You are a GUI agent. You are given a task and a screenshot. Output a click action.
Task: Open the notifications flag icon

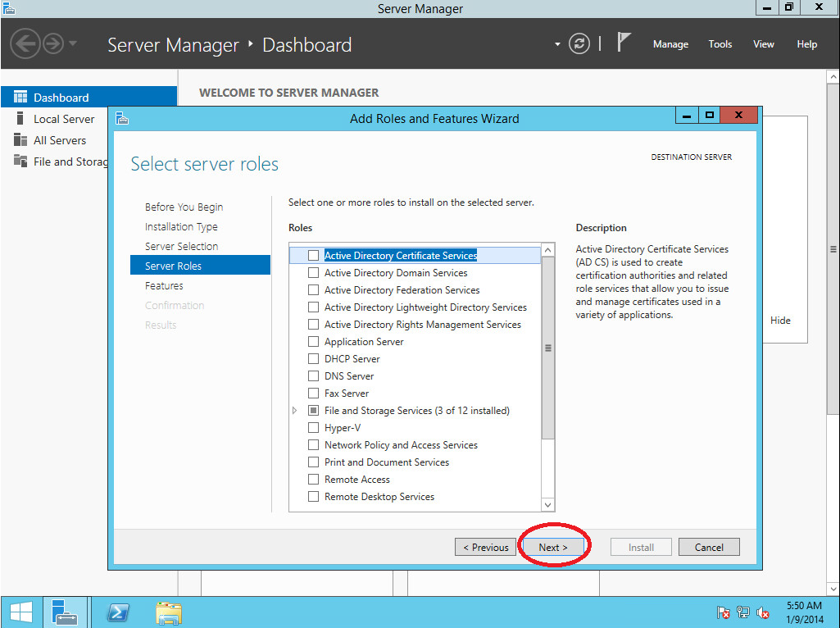click(x=623, y=43)
